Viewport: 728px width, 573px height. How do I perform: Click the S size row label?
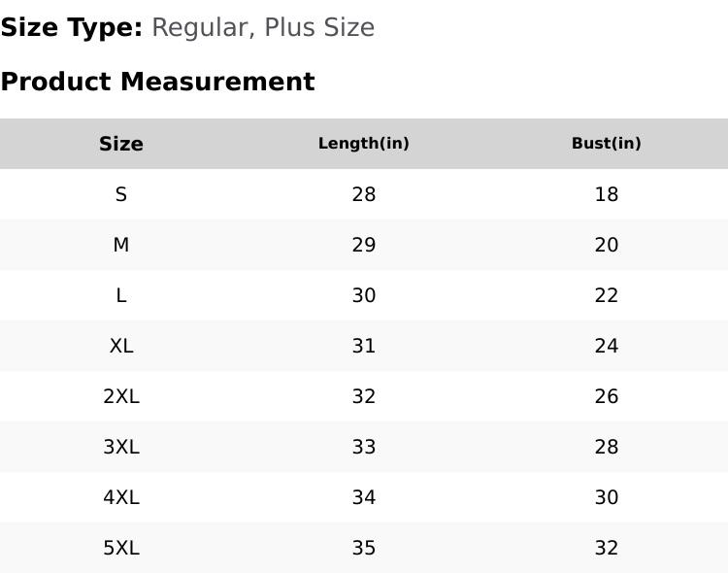click(121, 194)
